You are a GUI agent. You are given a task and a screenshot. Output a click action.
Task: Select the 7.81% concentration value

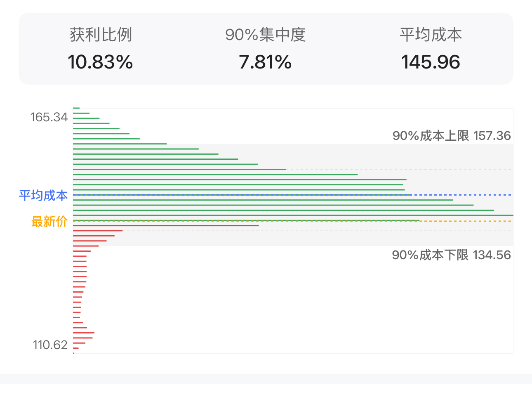[x=265, y=62]
